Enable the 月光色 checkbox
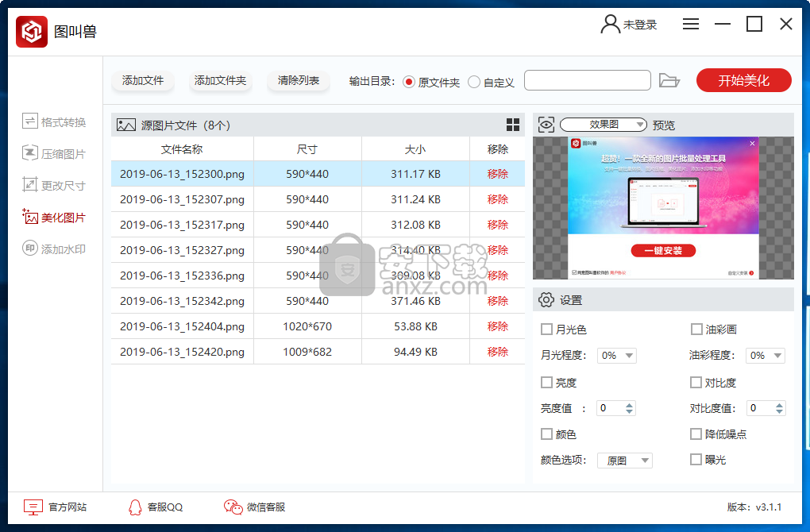 pos(546,329)
